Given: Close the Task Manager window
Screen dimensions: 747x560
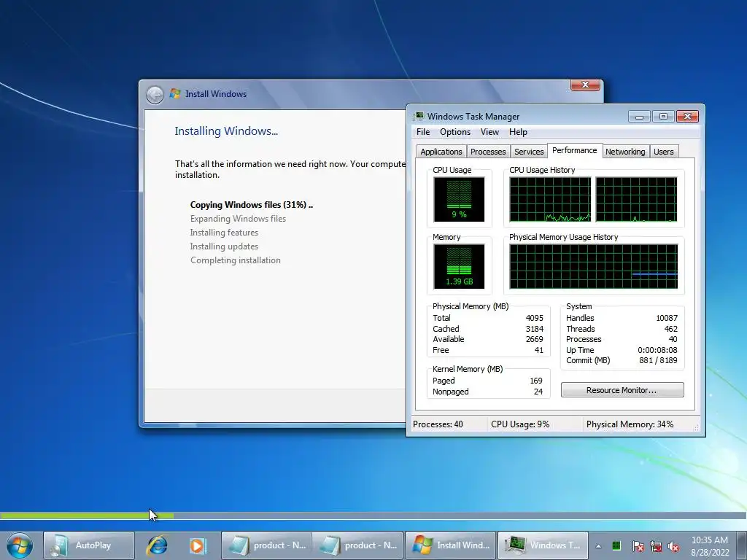Looking at the screenshot, I should point(687,116).
